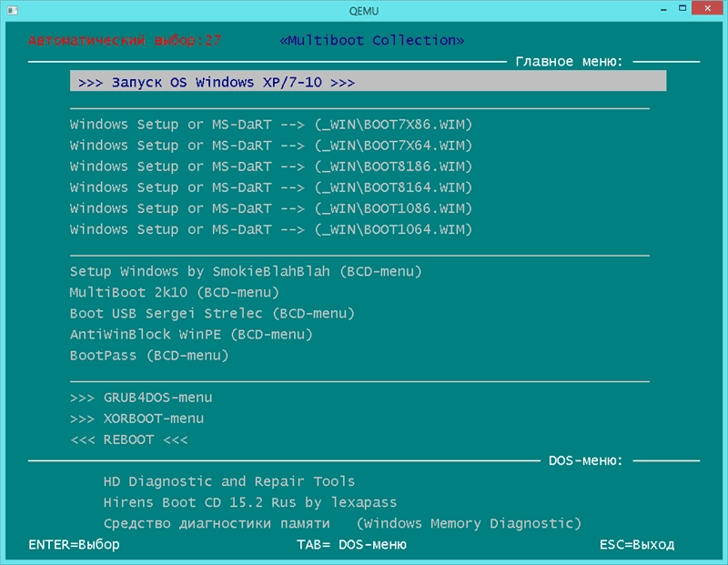Click 'ENTER=Выбор' hint text
This screenshot has height=565, width=728.
[x=75, y=545]
